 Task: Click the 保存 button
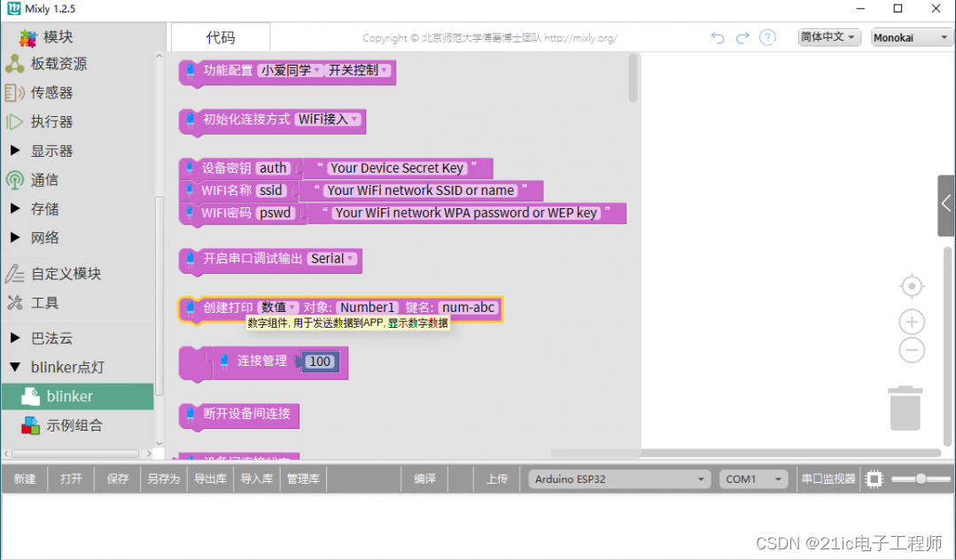(118, 478)
